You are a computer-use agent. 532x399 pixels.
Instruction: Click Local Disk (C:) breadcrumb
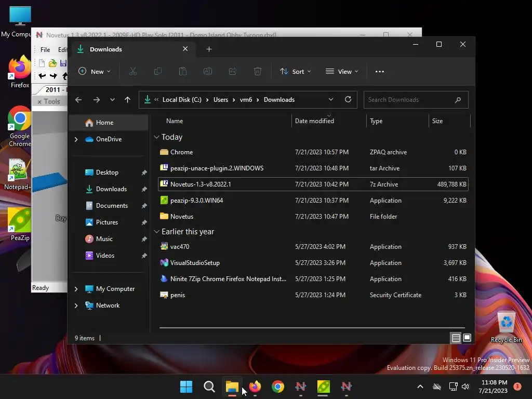click(x=182, y=100)
